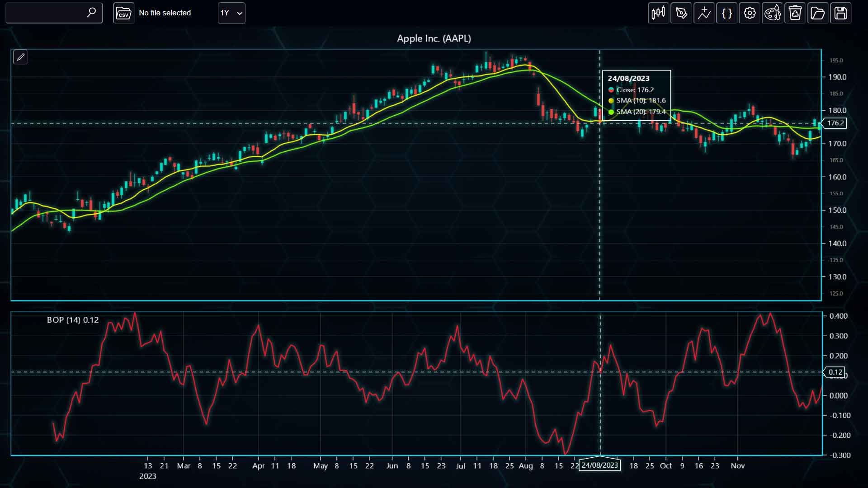Click the search magnifier icon
Image resolution: width=868 pixels, height=488 pixels.
[x=91, y=13]
